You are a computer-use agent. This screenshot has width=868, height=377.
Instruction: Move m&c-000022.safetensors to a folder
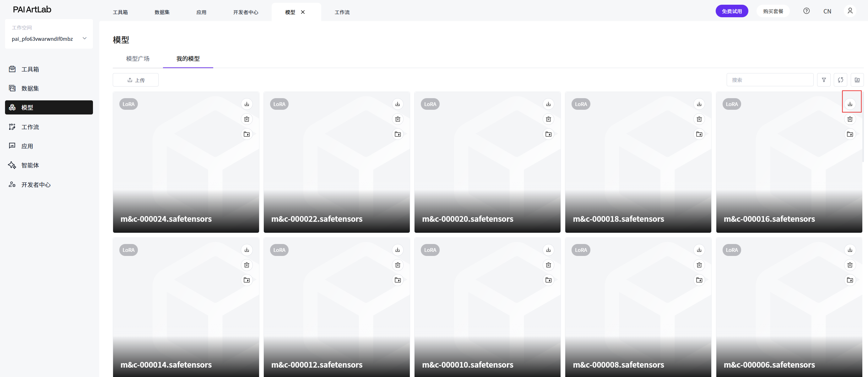coord(398,134)
